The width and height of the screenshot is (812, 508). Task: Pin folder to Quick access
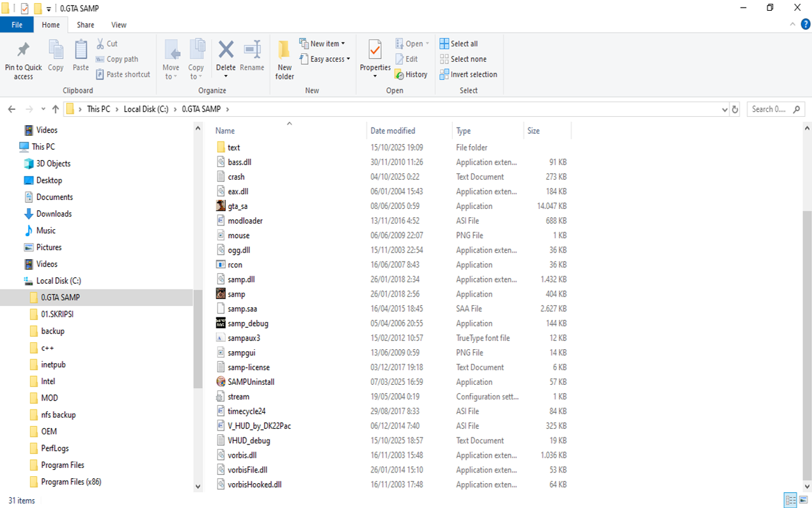tap(23, 60)
